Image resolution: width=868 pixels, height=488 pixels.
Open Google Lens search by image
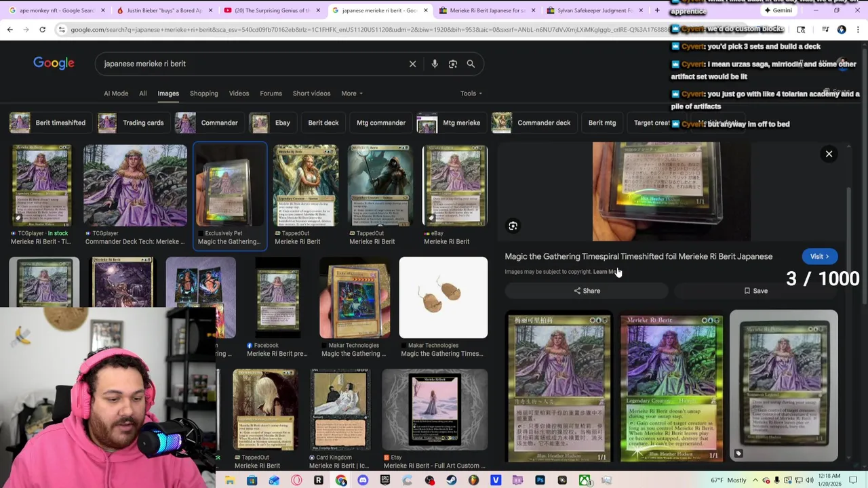click(x=453, y=64)
